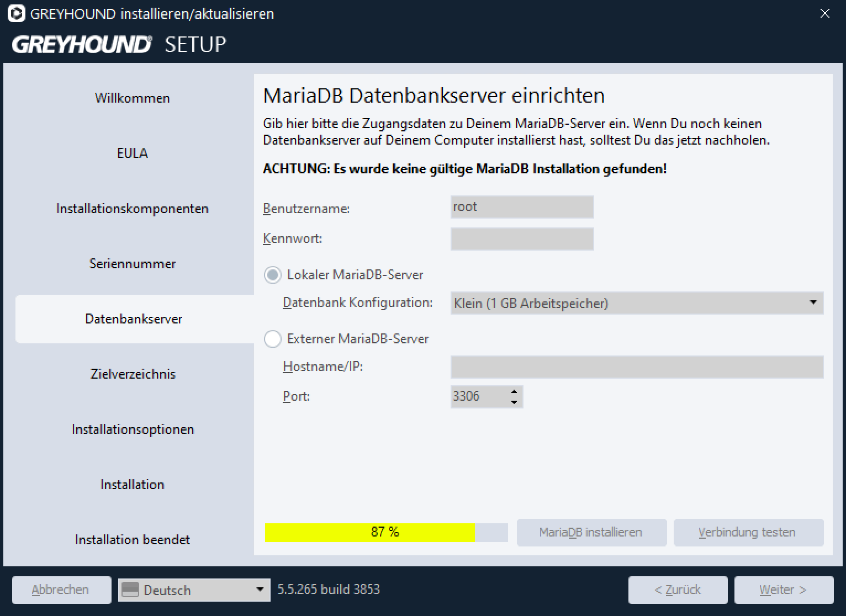
Task: Click the Hostname/IP input field
Action: coord(637,367)
